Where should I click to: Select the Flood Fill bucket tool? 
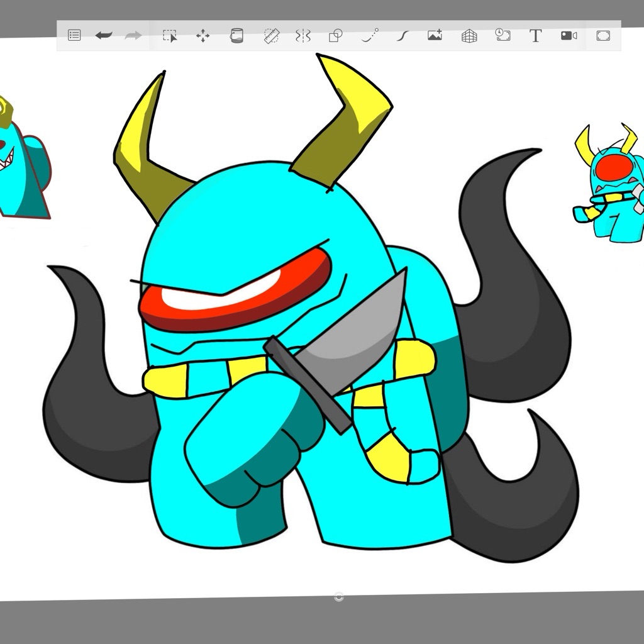coord(236,36)
